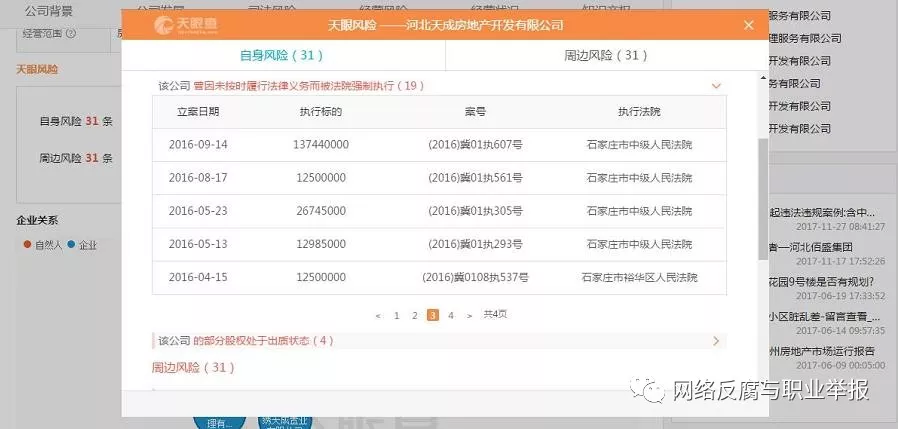Select amount cell 26745000
Viewport: 898px width, 429px height.
tap(321, 211)
